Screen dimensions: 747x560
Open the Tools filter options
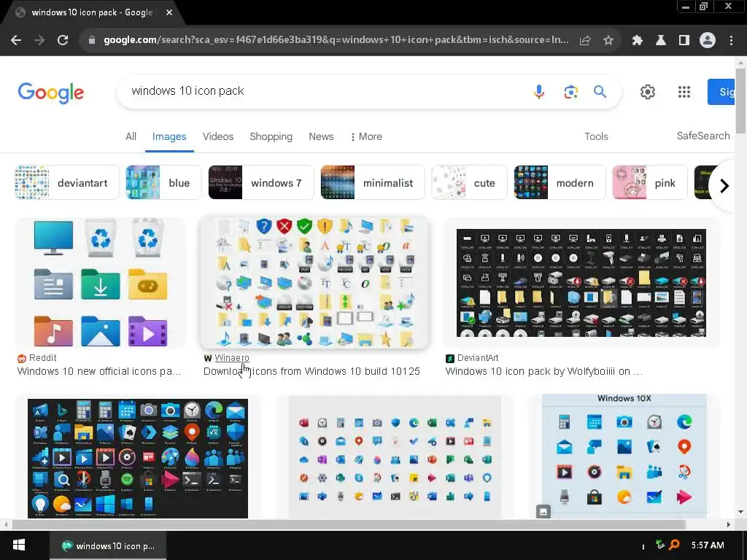click(x=596, y=136)
